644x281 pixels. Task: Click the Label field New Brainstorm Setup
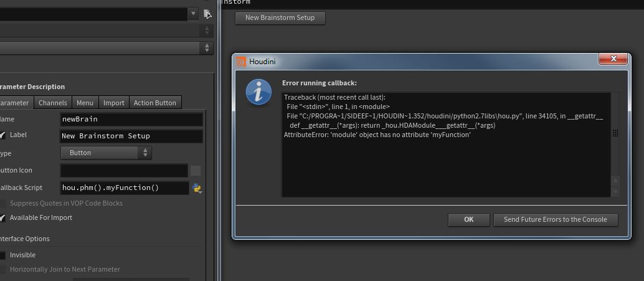tap(131, 136)
